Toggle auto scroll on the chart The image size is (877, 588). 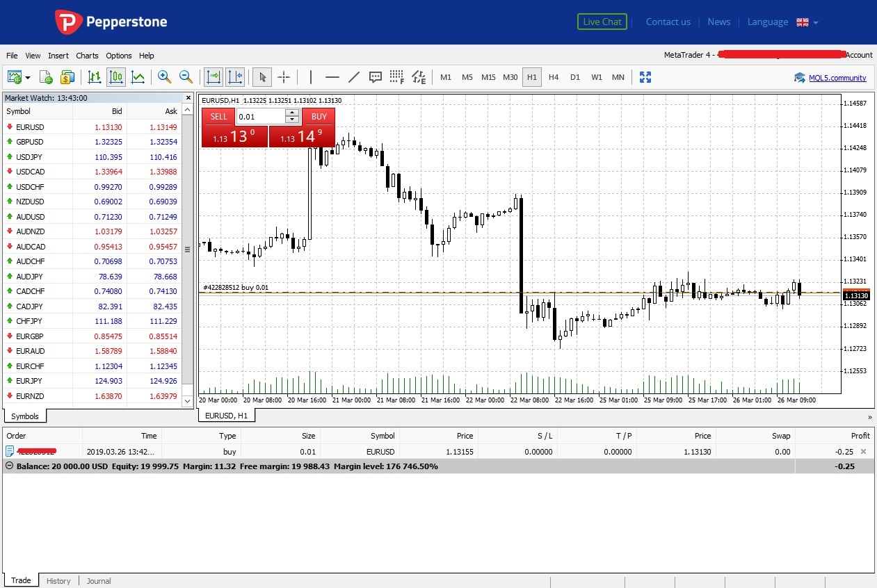click(214, 77)
